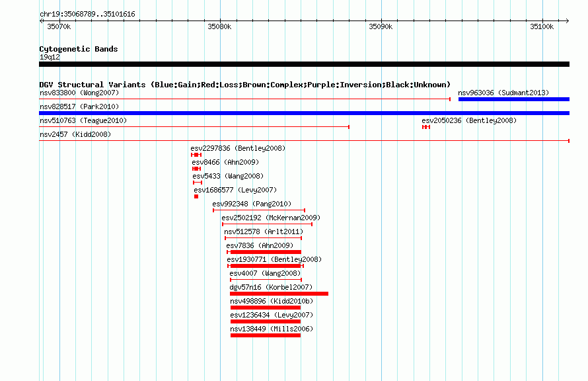Select the esv2502192 red loss line
The height and width of the screenshot is (381, 588).
coord(268,224)
